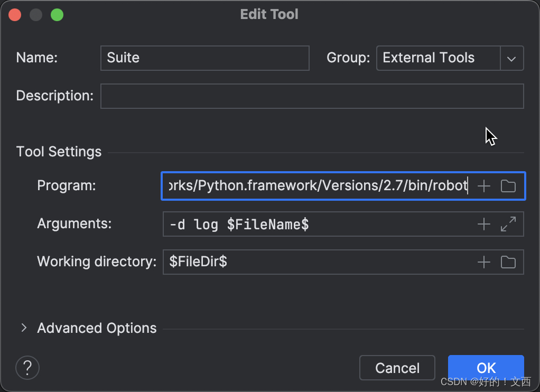The image size is (540, 392).
Task: Select the External Tools group combo box
Action: coord(450,58)
